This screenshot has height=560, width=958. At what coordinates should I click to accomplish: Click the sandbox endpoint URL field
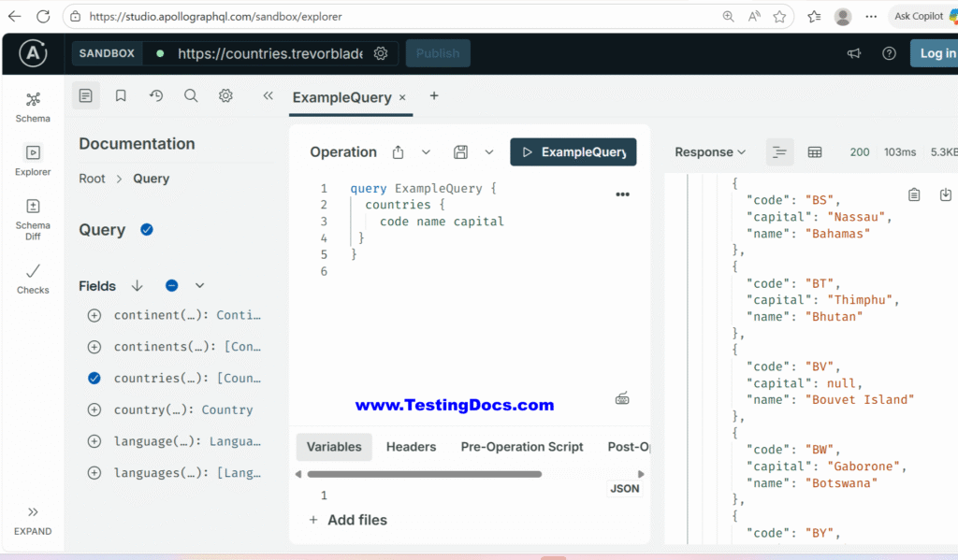tap(281, 53)
